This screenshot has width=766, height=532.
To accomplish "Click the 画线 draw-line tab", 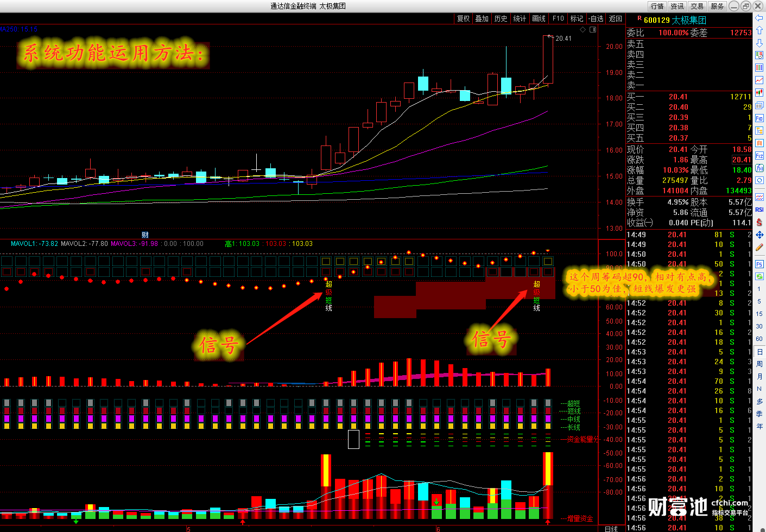I will (539, 18).
